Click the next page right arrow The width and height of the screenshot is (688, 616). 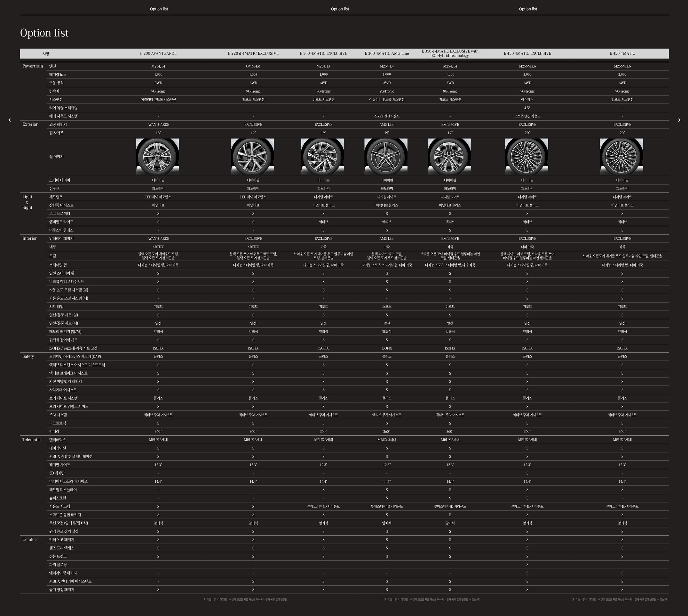tap(679, 120)
